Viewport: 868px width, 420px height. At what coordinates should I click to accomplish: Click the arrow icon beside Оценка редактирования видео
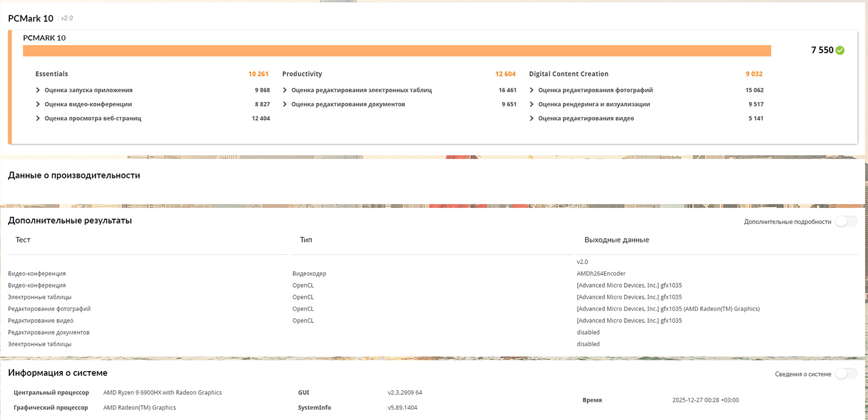coord(532,118)
